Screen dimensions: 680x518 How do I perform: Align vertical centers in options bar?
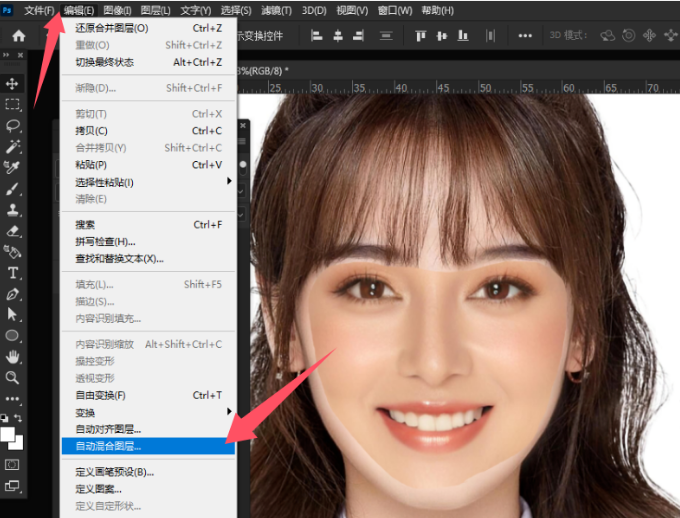tap(441, 36)
